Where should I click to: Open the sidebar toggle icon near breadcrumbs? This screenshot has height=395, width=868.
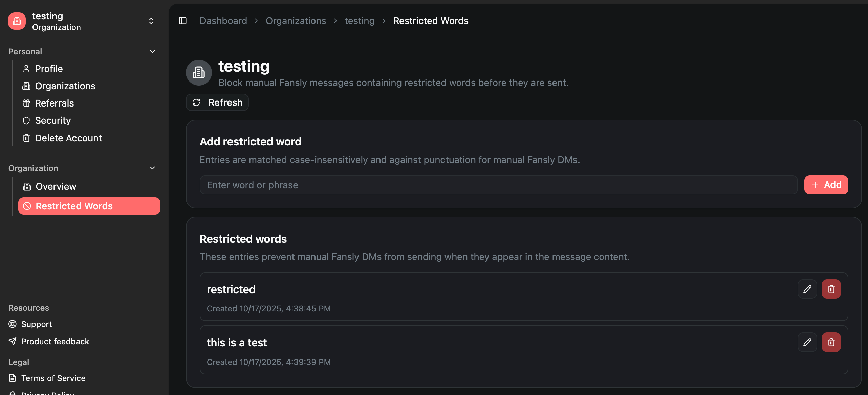point(182,21)
